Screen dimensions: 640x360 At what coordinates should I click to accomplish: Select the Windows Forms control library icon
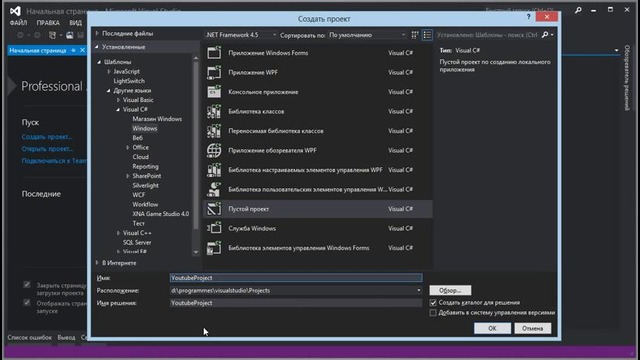pyautogui.click(x=214, y=248)
